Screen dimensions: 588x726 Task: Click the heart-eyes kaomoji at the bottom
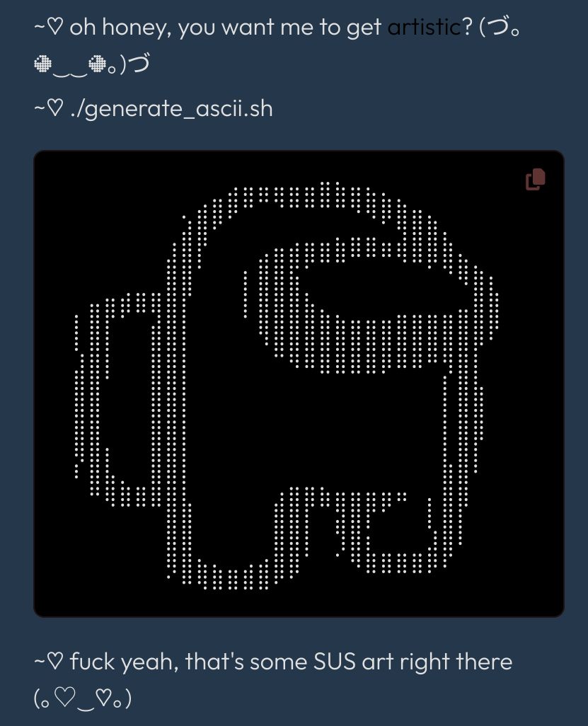pos(82,698)
